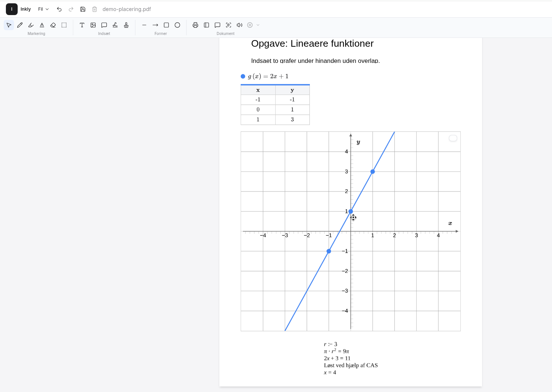Viewport: 552px width, 392px height.
Task: Print the document with the printer icon
Action: pos(195,25)
